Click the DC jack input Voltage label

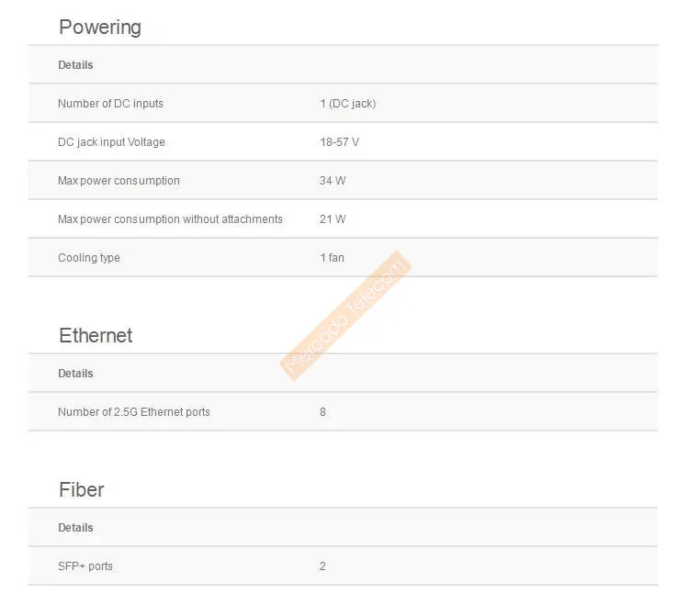pyautogui.click(x=111, y=142)
